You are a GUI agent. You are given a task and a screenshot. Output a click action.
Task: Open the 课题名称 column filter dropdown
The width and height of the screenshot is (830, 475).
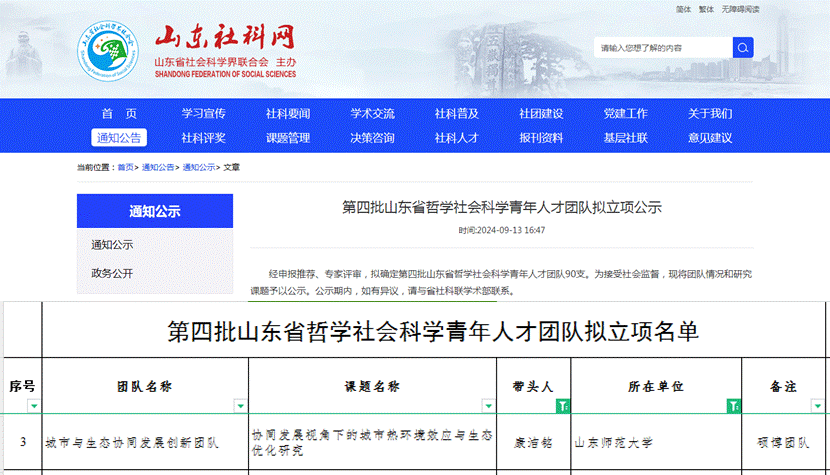(x=489, y=405)
